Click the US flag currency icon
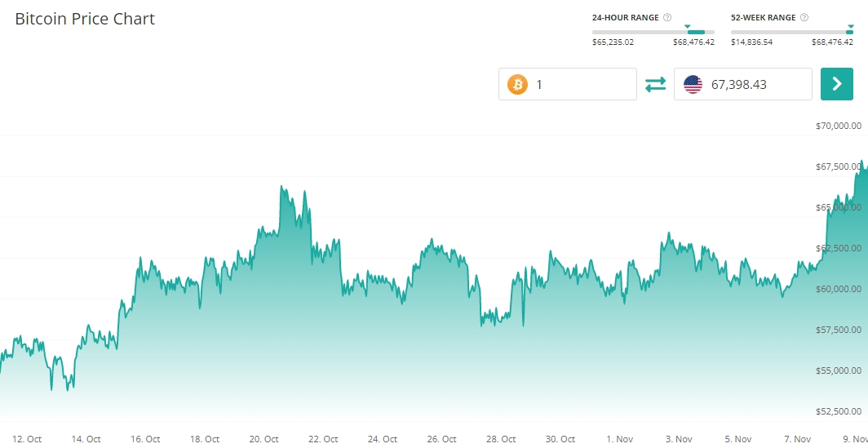Viewport: 868px width, 448px height. 693,84
